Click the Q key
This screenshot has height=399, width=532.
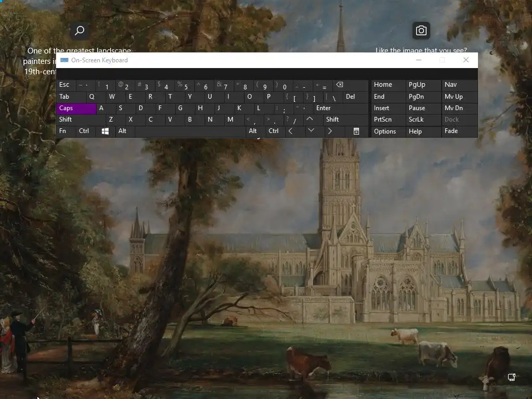click(96, 97)
